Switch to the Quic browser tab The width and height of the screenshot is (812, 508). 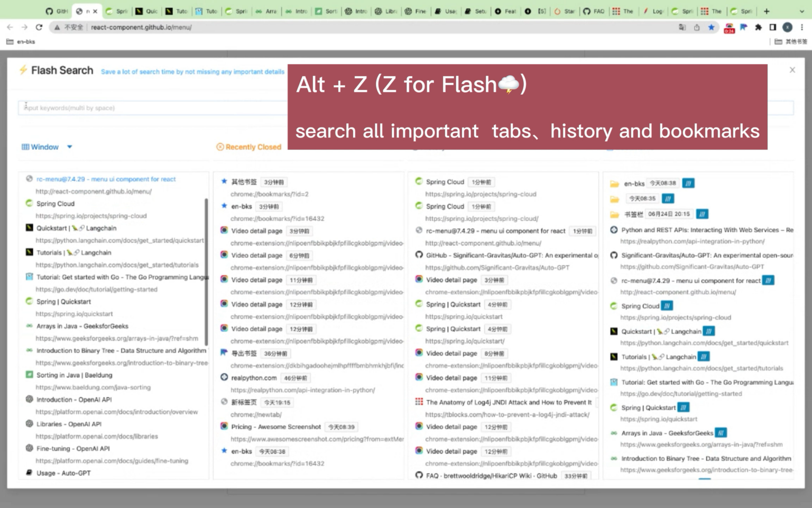tap(146, 11)
